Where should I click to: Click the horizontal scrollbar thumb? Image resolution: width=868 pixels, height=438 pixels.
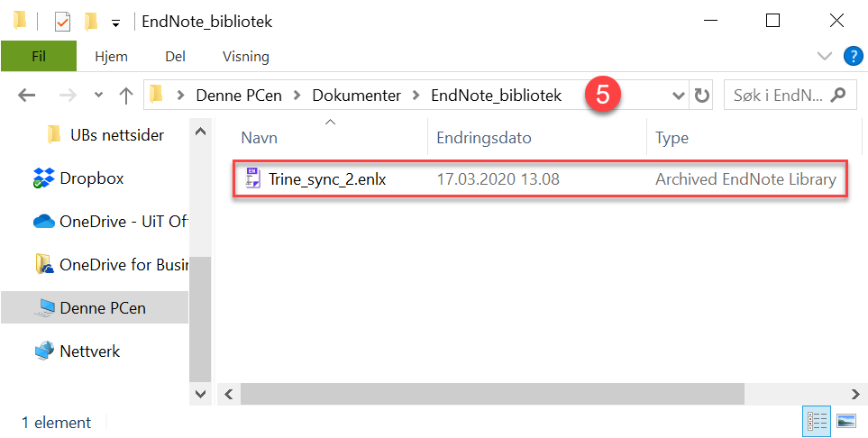pyautogui.click(x=492, y=394)
